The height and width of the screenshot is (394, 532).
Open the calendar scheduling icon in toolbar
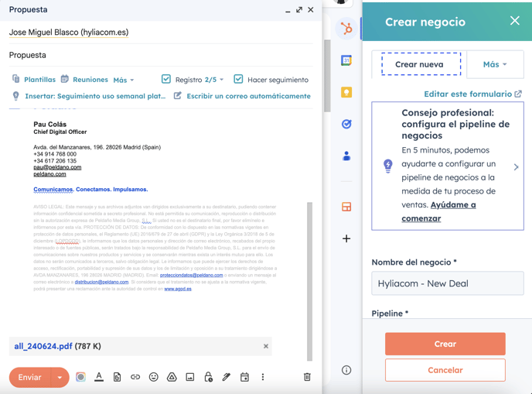click(244, 377)
